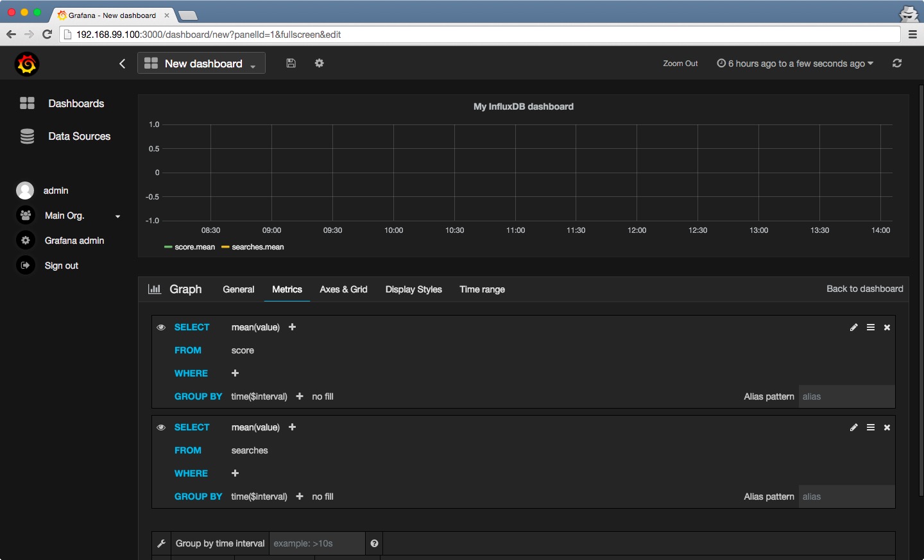The width and height of the screenshot is (924, 560).
Task: Click the Zoom Out button
Action: point(680,64)
